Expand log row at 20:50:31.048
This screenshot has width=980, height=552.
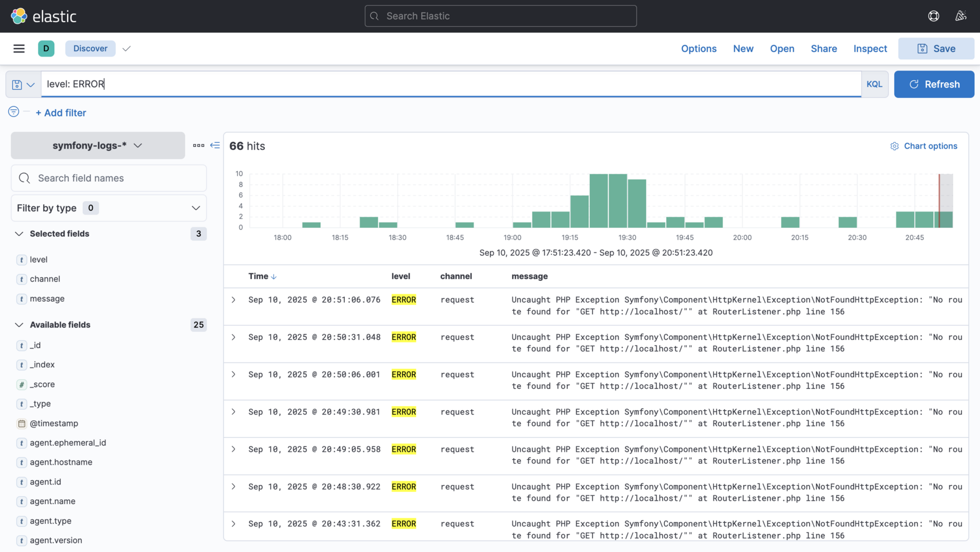233,337
